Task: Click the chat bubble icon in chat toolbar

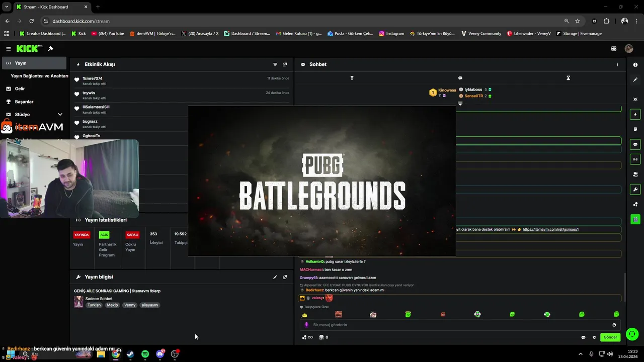Action: (x=460, y=78)
